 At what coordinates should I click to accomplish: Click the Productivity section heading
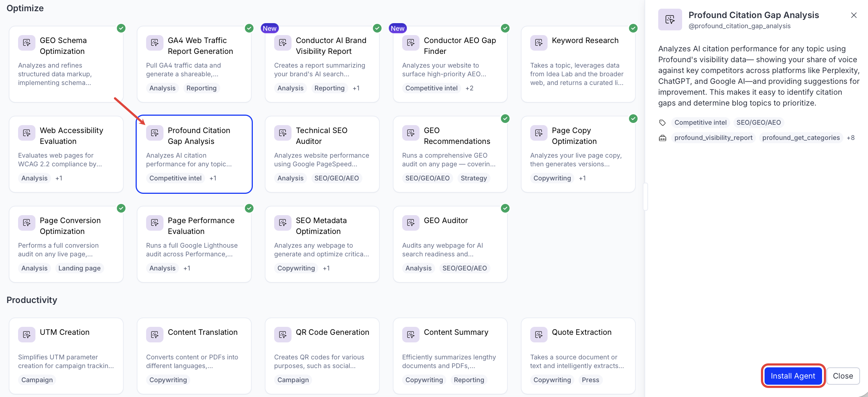tap(32, 300)
